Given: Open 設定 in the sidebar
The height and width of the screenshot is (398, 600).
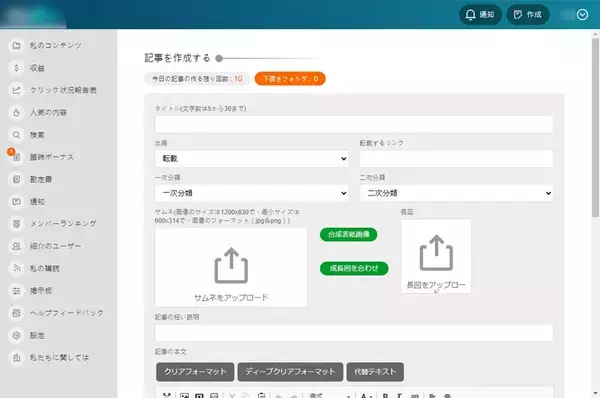Looking at the screenshot, I should coord(37,335).
